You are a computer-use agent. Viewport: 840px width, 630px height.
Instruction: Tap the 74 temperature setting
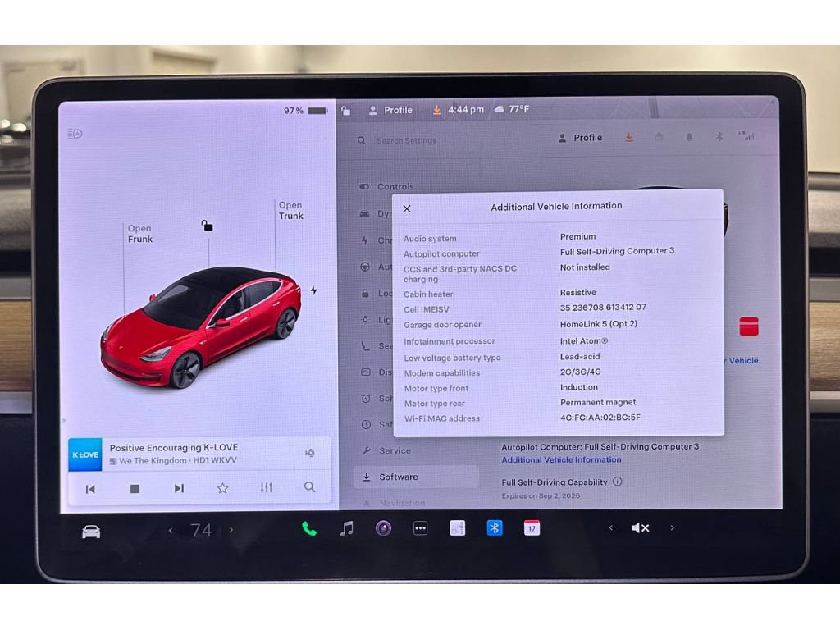(x=201, y=531)
